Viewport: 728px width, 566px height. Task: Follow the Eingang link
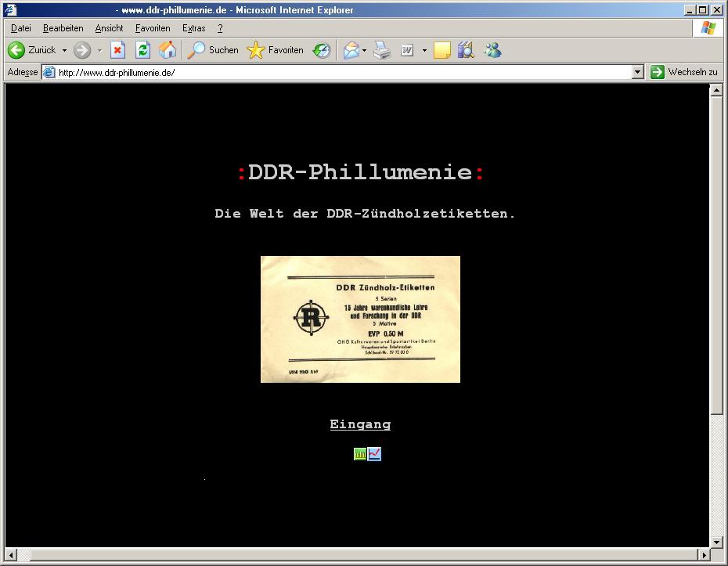(x=360, y=424)
